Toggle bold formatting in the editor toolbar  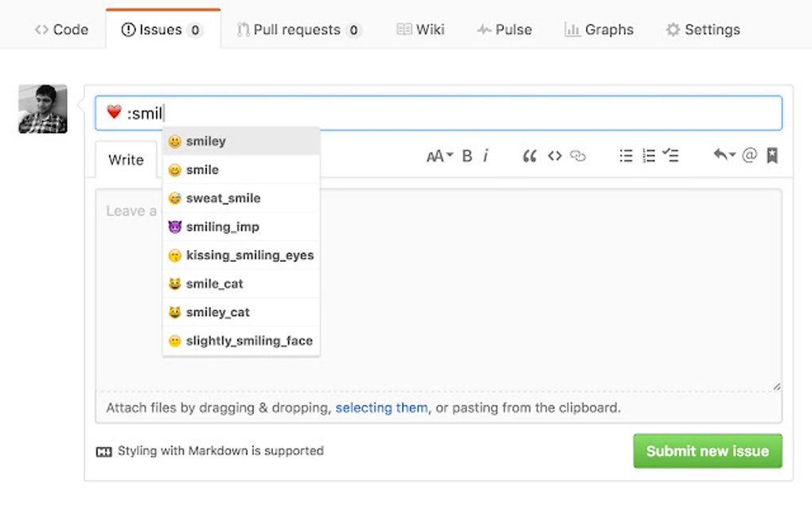[x=467, y=156]
